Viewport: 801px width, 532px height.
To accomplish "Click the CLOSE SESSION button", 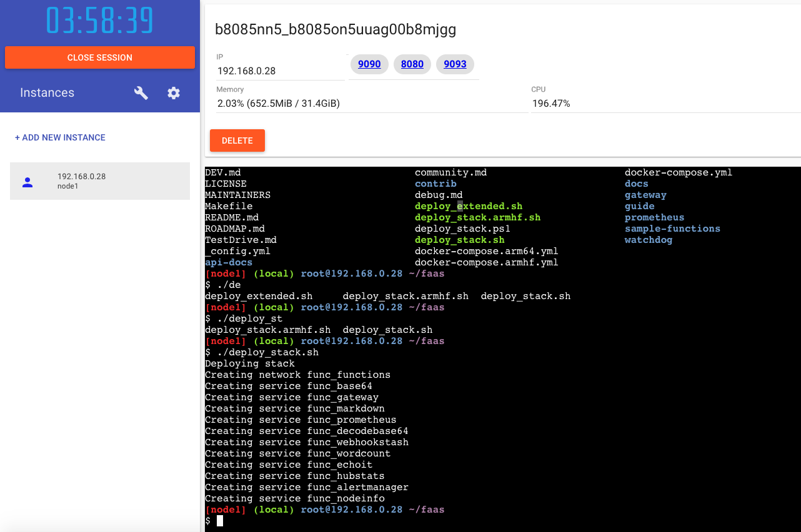I will click(x=100, y=57).
